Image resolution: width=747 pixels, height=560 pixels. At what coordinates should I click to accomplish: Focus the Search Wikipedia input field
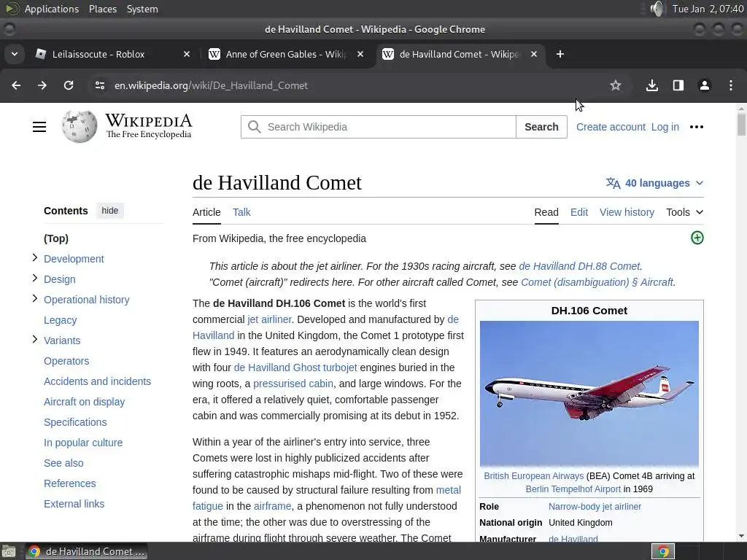379,127
